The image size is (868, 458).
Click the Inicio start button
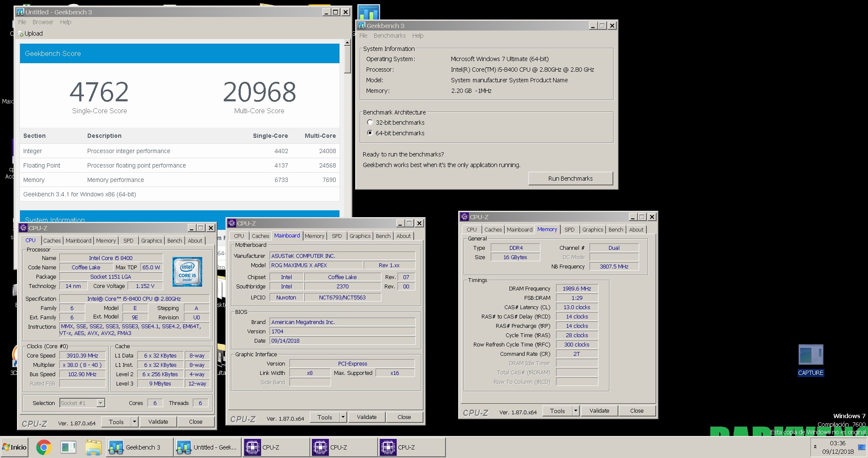14,447
